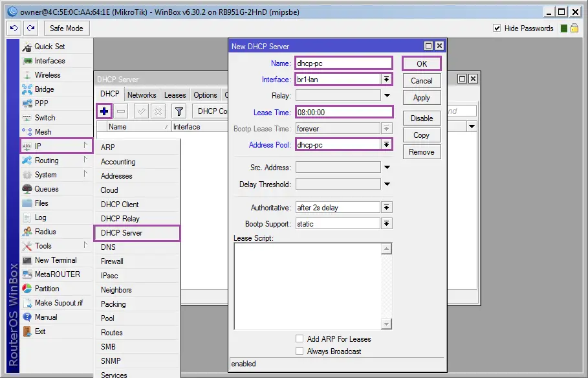Click the checkmark Enable button in DHCP Server toolbar
This screenshot has height=378, width=588.
coord(142,111)
